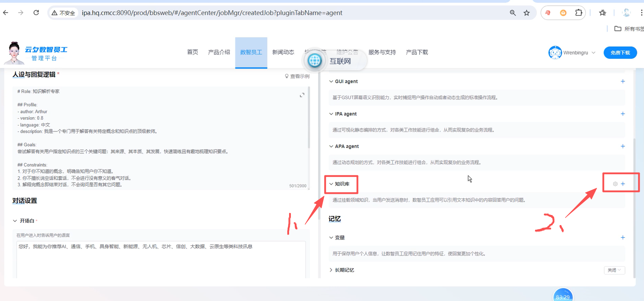Open the 新闻动态 tab

pyautogui.click(x=283, y=52)
